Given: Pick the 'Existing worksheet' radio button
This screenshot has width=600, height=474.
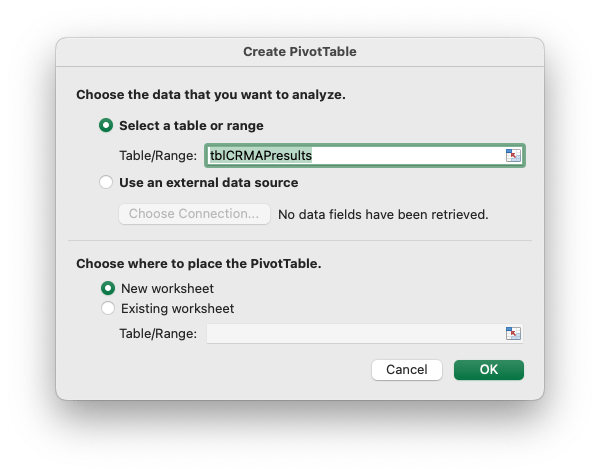Looking at the screenshot, I should (107, 308).
